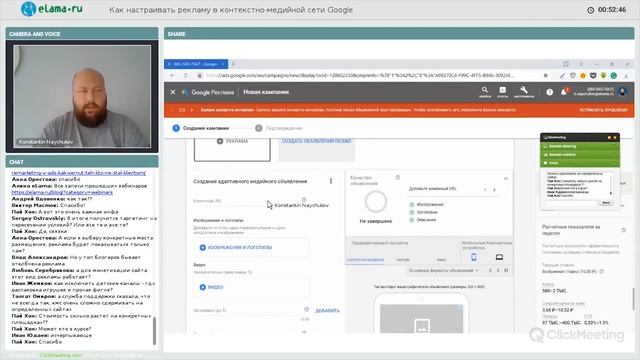The width and height of the screenshot is (640, 360).
Task: Click the ClickMeeting.com footer link
Action: pyautogui.click(x=61, y=356)
